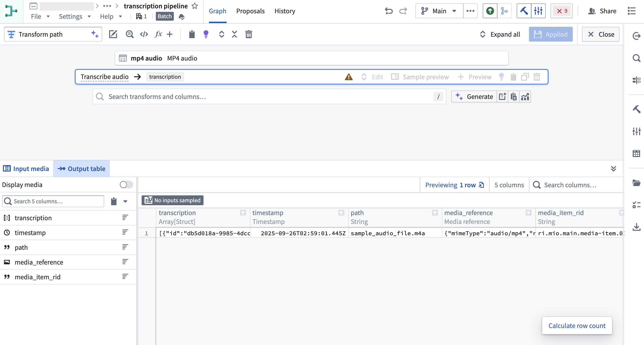644x345 pixels.
Task: Open the Main branch dropdown
Action: pos(439,11)
